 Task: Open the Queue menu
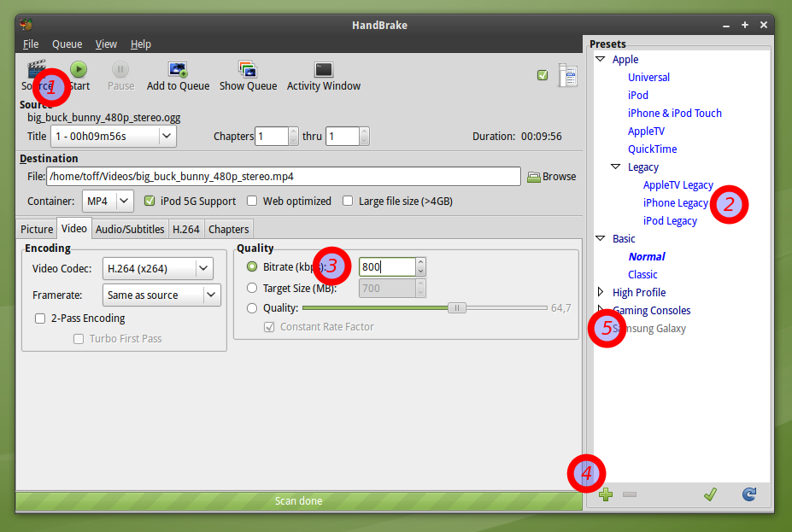pyautogui.click(x=67, y=44)
